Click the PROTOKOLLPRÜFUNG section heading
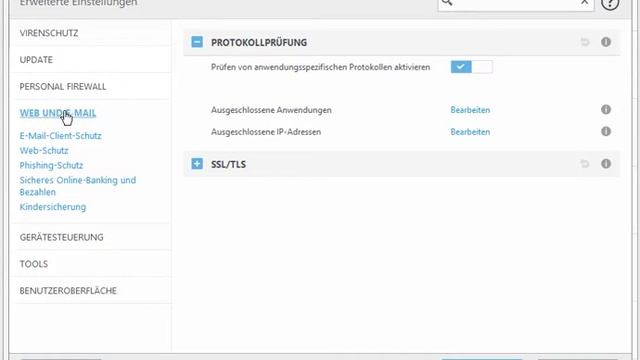The width and height of the screenshot is (640, 360). click(259, 42)
